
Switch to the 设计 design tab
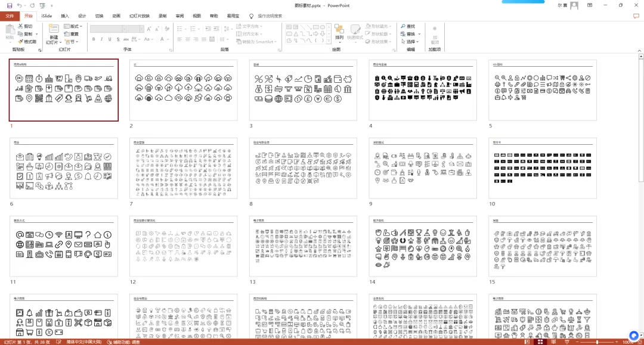click(82, 16)
